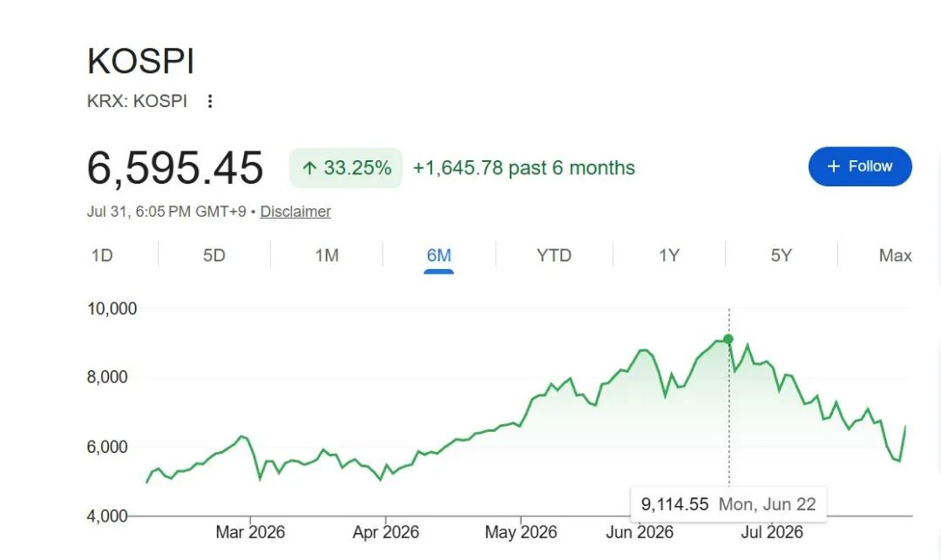
Task: Switch to the 1M chart range
Action: pyautogui.click(x=327, y=255)
